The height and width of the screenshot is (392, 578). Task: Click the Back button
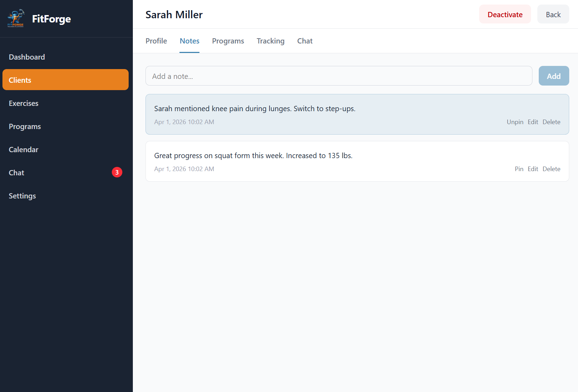click(553, 14)
